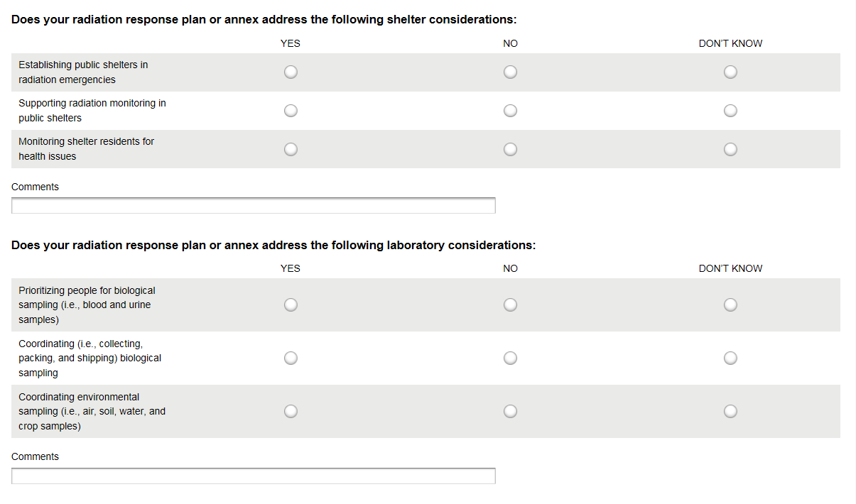Choose DON'T KNOW for monitoring shelter residents
The height and width of the screenshot is (504, 856).
[x=730, y=149]
